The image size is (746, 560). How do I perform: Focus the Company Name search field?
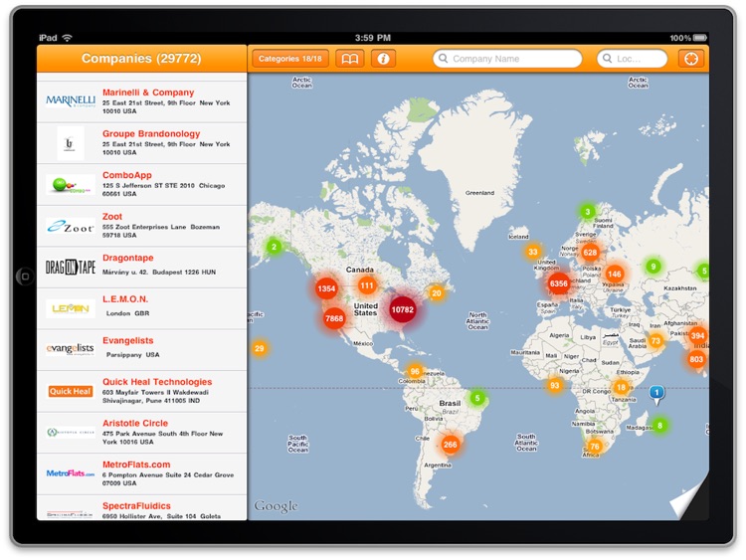507,59
